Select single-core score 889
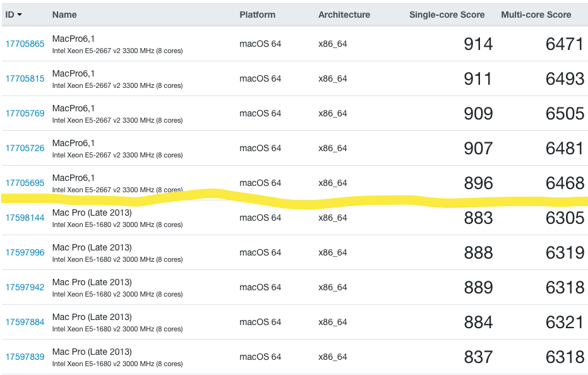 tap(478, 288)
